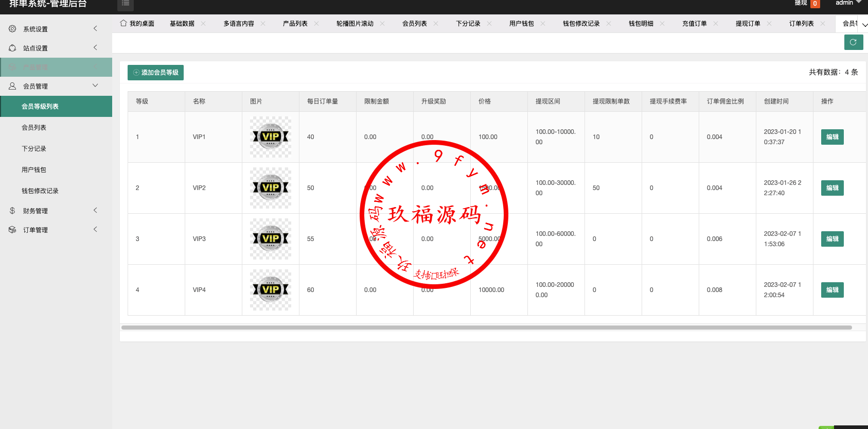Click the 订单管理 cube icon
The image size is (868, 429).
coord(12,230)
